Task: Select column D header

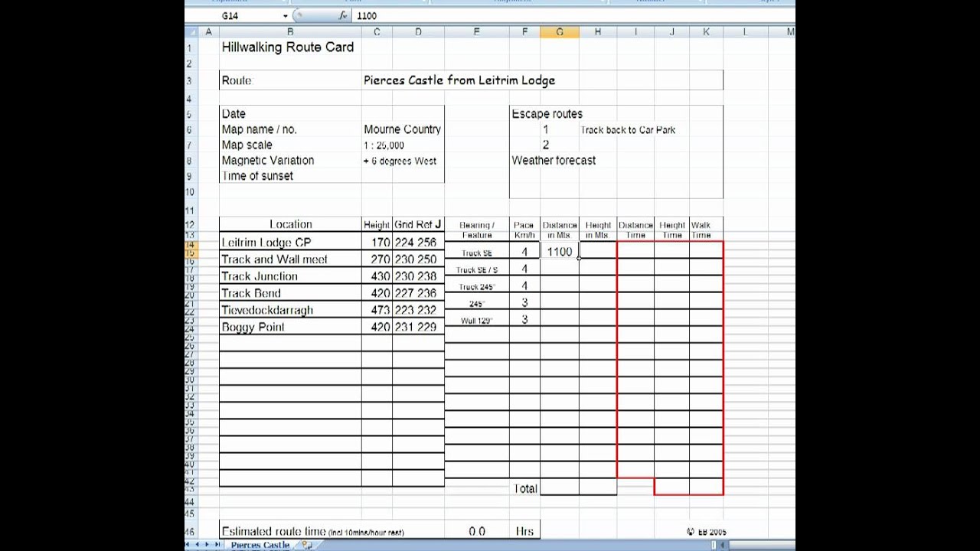Action: pyautogui.click(x=418, y=31)
